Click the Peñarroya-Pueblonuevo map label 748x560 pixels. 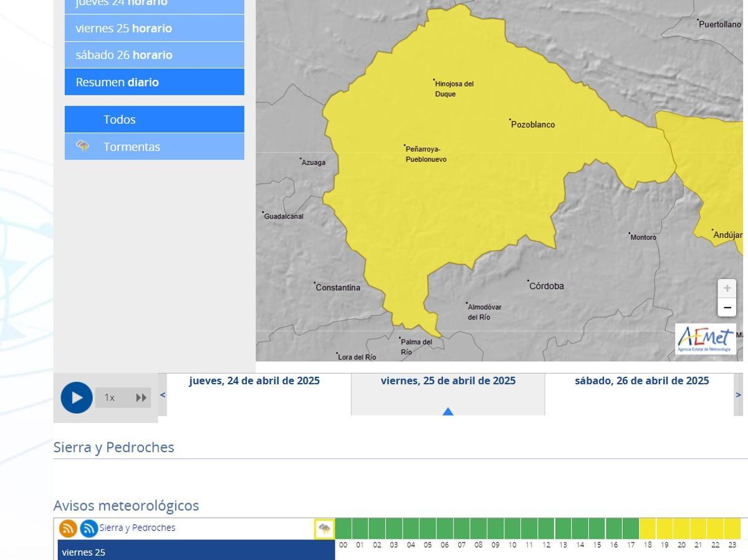[426, 154]
